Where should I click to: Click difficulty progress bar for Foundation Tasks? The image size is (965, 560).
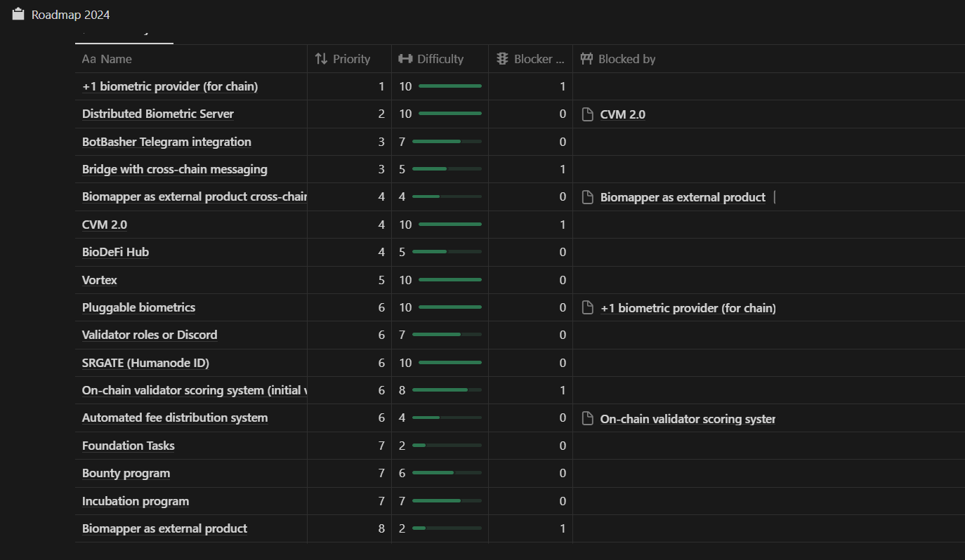tap(447, 446)
